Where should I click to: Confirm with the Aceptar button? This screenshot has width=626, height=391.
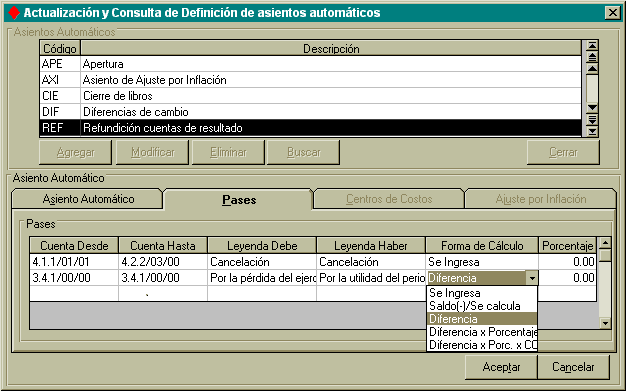pyautogui.click(x=501, y=367)
